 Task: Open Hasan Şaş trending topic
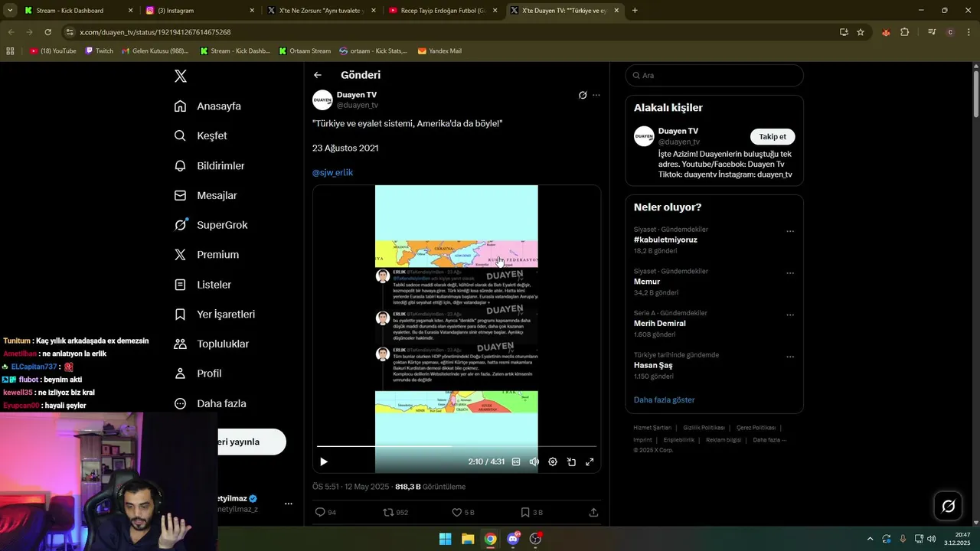[653, 365]
